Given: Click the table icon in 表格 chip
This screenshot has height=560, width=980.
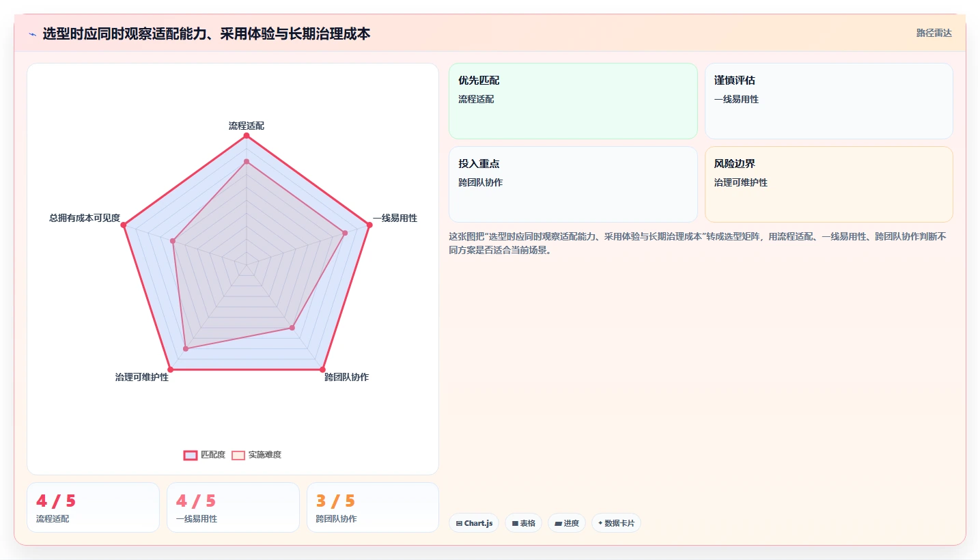Looking at the screenshot, I should point(515,524).
